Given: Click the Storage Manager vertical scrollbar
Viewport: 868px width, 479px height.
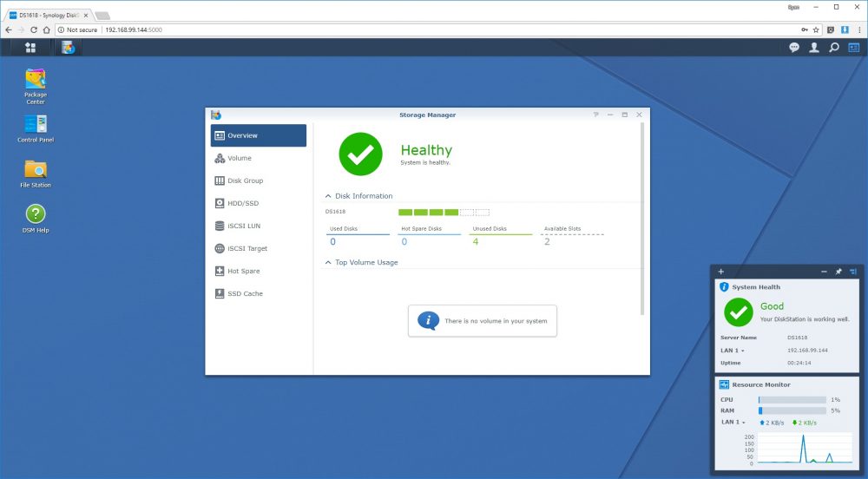Looking at the screenshot, I should click(642, 219).
